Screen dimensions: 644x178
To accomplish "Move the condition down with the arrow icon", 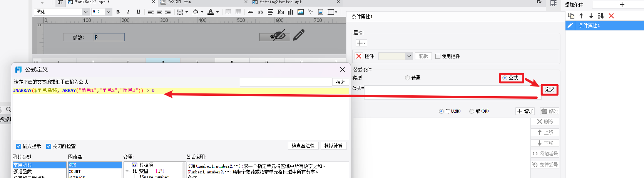I will [x=591, y=16].
